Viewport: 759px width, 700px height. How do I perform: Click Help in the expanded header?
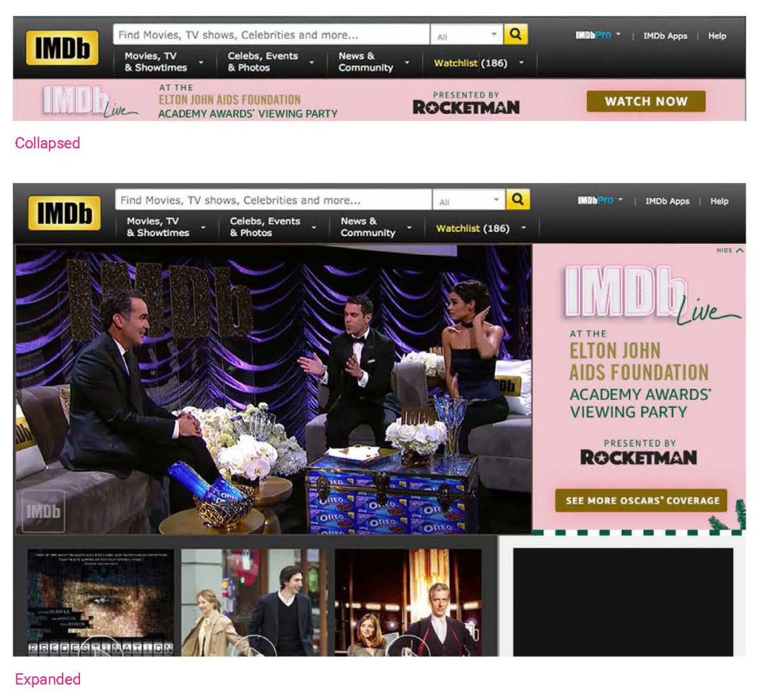click(719, 201)
